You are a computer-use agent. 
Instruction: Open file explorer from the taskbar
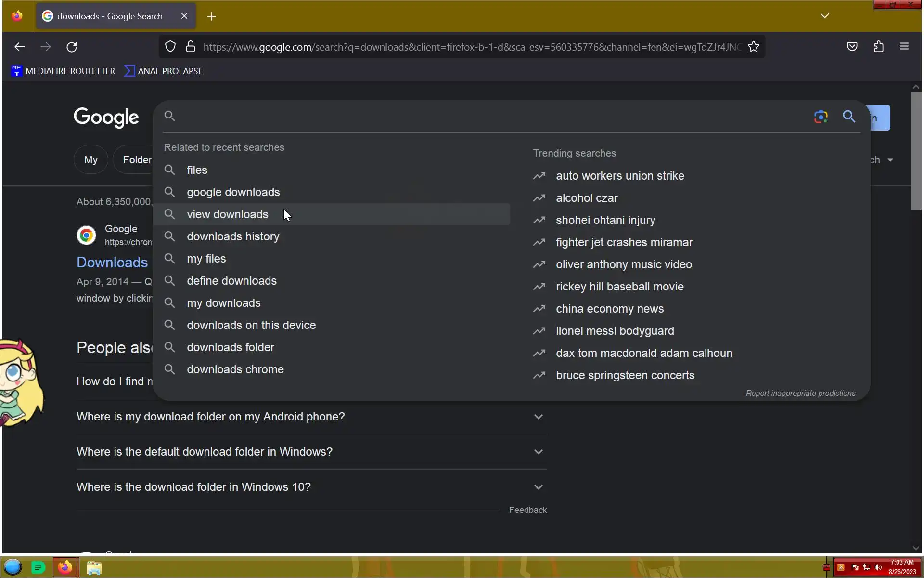94,567
